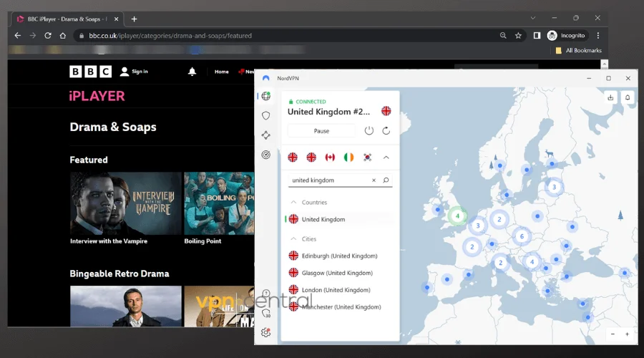Viewport: 644px width, 358px height.
Task: Click the BBC notifications bell icon
Action: click(x=192, y=72)
